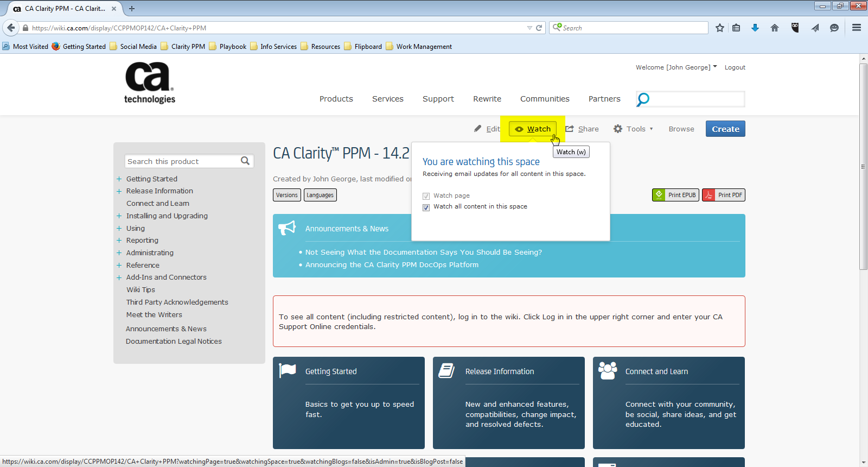Open the Support menu
Image resolution: width=868 pixels, height=467 pixels.
438,99
